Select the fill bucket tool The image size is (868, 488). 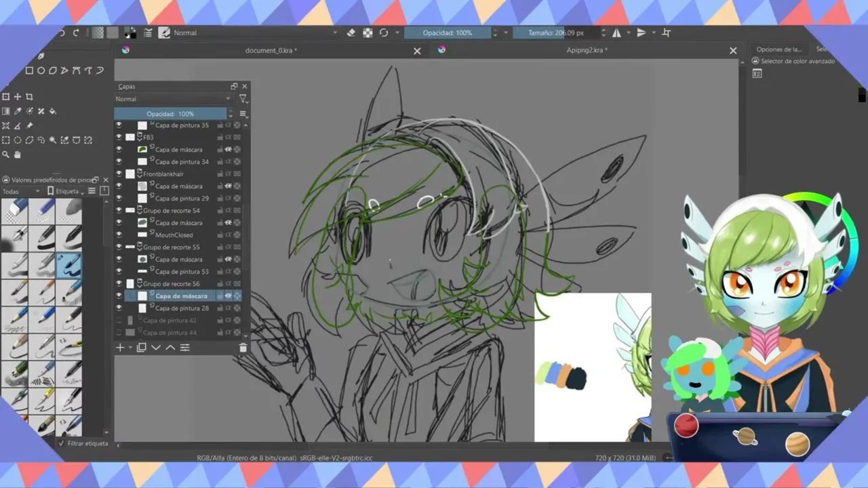(53, 111)
